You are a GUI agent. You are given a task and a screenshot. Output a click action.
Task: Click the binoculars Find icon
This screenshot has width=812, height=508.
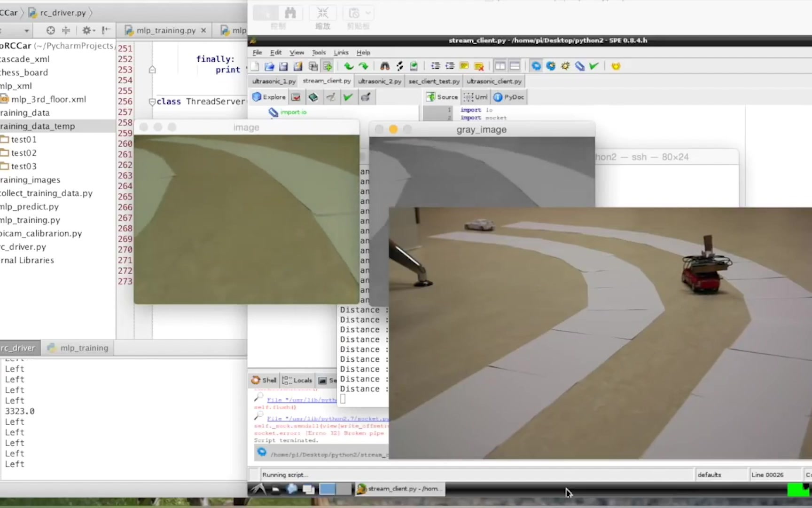click(x=385, y=66)
